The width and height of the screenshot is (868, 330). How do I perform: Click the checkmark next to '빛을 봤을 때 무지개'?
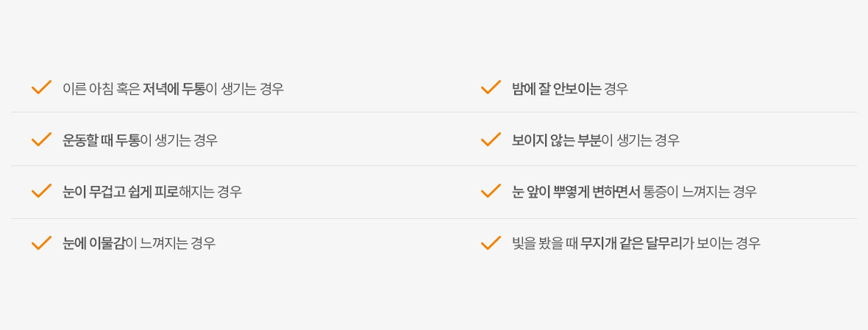(x=491, y=243)
